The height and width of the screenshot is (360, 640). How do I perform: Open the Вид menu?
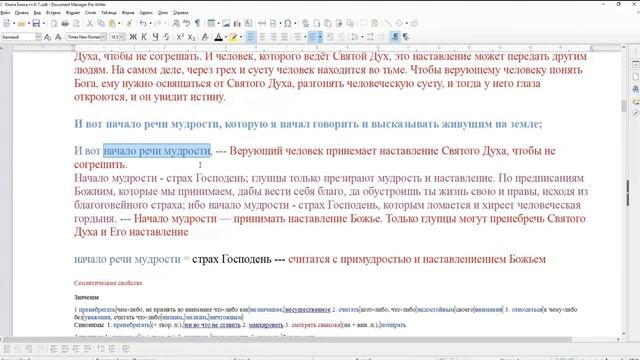37,13
